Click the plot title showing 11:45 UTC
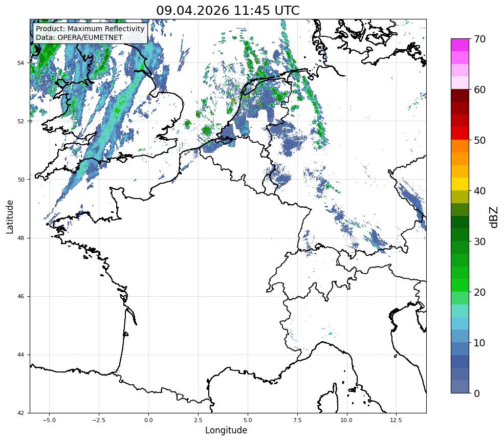 pyautogui.click(x=228, y=10)
